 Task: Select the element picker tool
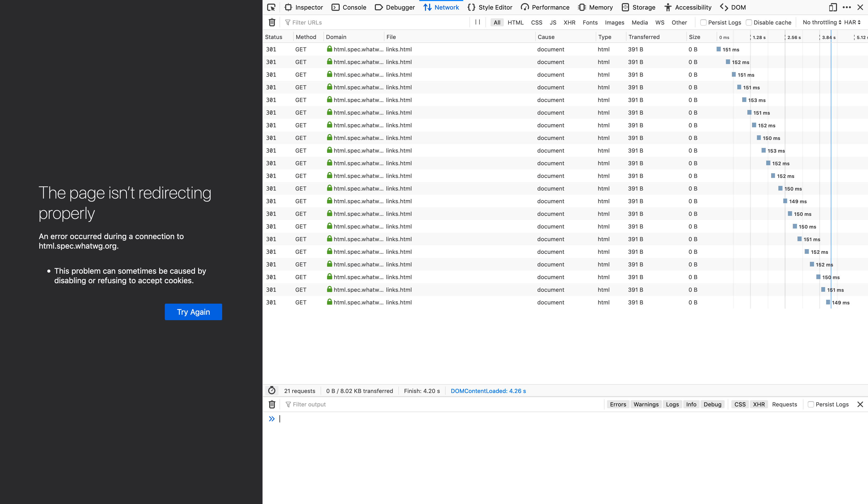point(272,7)
